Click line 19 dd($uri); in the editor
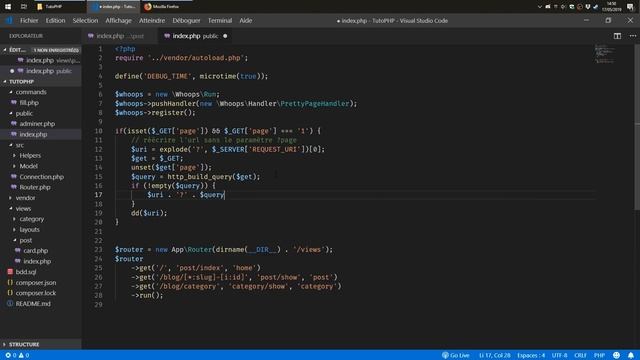The width and height of the screenshot is (640, 360). (149, 213)
